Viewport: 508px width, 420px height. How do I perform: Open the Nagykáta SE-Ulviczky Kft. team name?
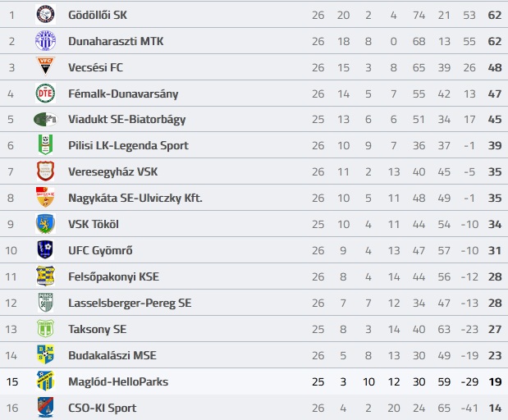[x=135, y=198]
